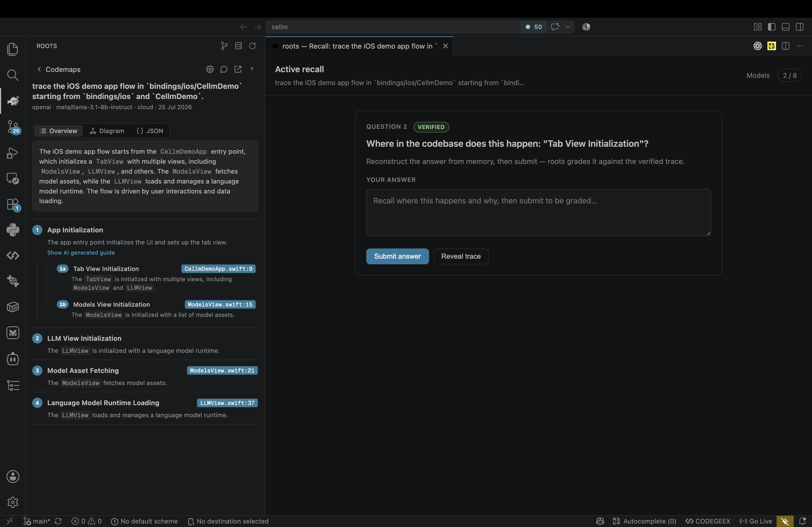Open codemap in external window icon
This screenshot has height=527, width=812.
[x=238, y=69]
